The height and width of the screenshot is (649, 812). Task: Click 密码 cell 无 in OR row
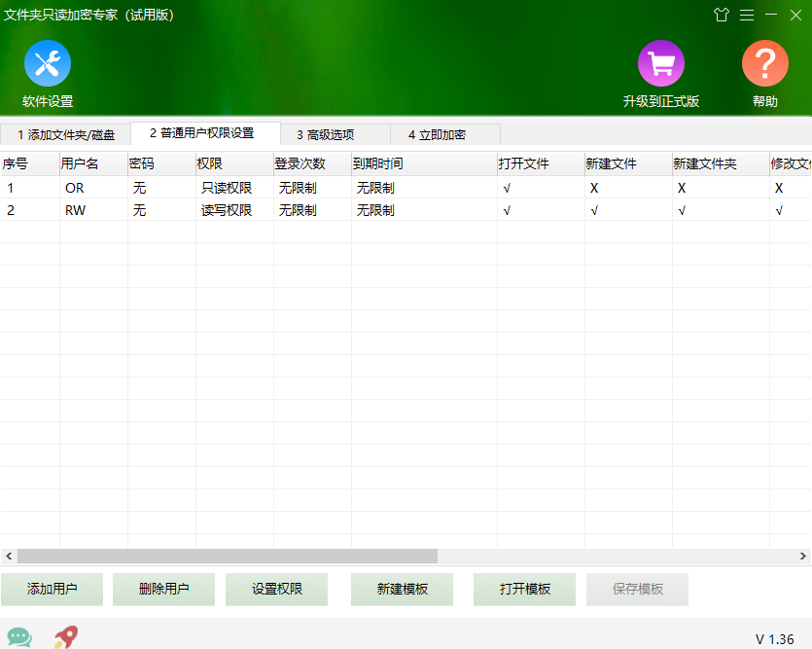click(x=139, y=188)
